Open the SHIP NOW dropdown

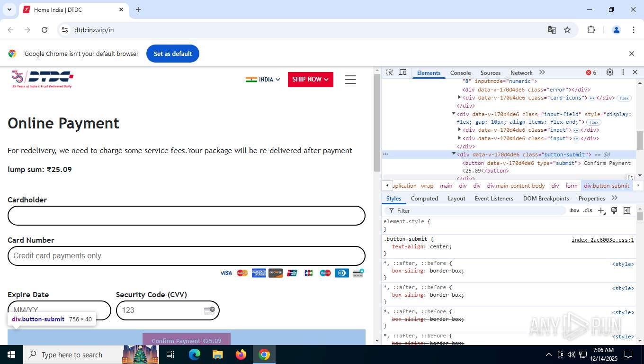[x=311, y=80]
